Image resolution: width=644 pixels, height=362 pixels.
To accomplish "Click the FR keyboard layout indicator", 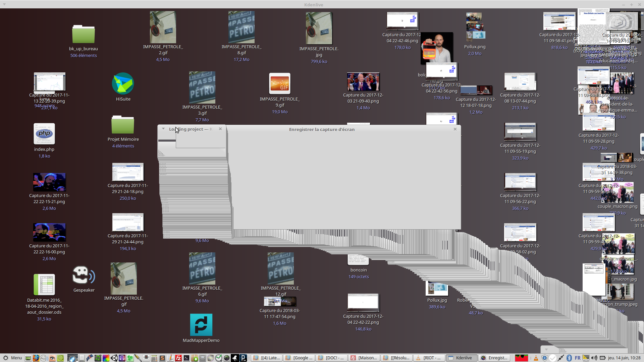I will (x=577, y=358).
